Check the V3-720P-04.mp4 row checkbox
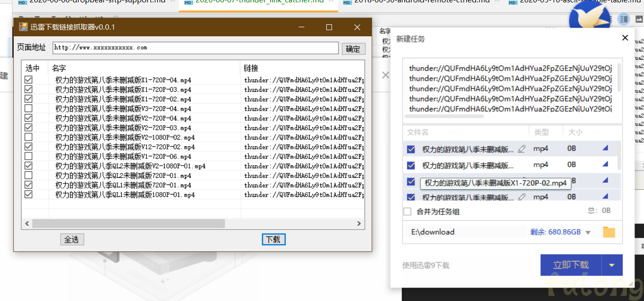The height and width of the screenshot is (301, 644). click(x=29, y=108)
